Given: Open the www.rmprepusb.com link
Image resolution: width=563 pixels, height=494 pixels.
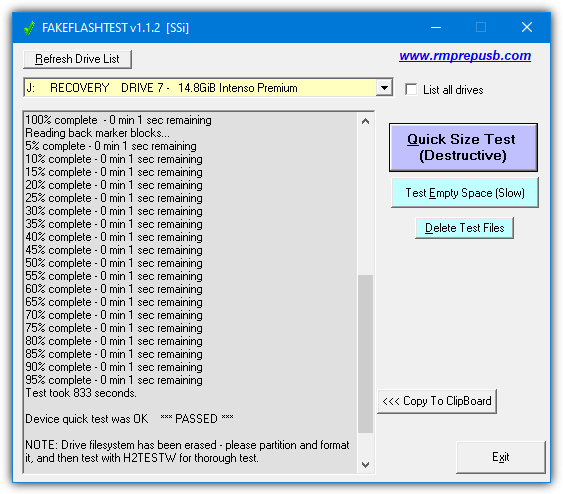Looking at the screenshot, I should tap(465, 56).
